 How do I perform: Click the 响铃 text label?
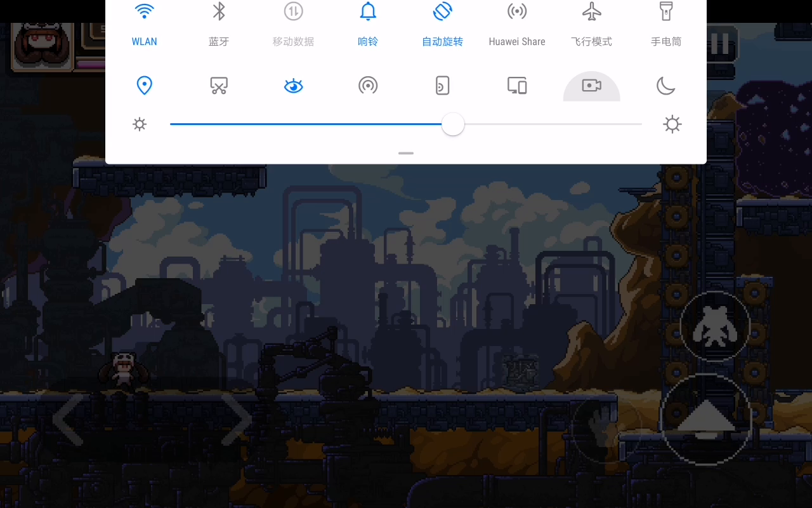pos(368,41)
